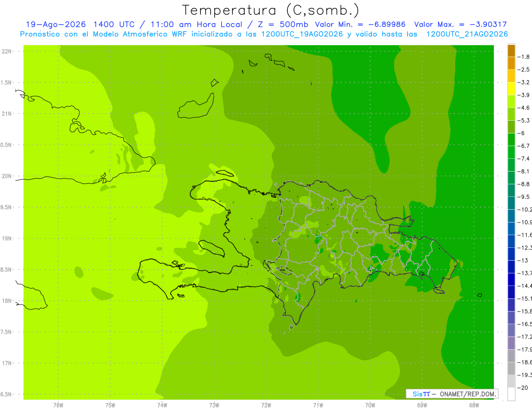
Task: Click the '20N' latitude label
Action: coord(7,176)
